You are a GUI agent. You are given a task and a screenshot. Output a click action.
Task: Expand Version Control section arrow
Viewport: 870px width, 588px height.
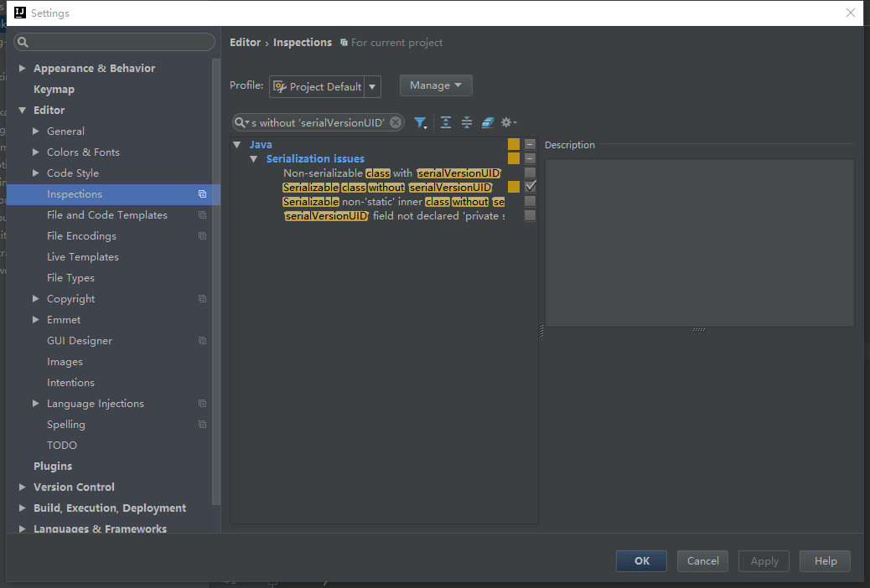pos(22,487)
